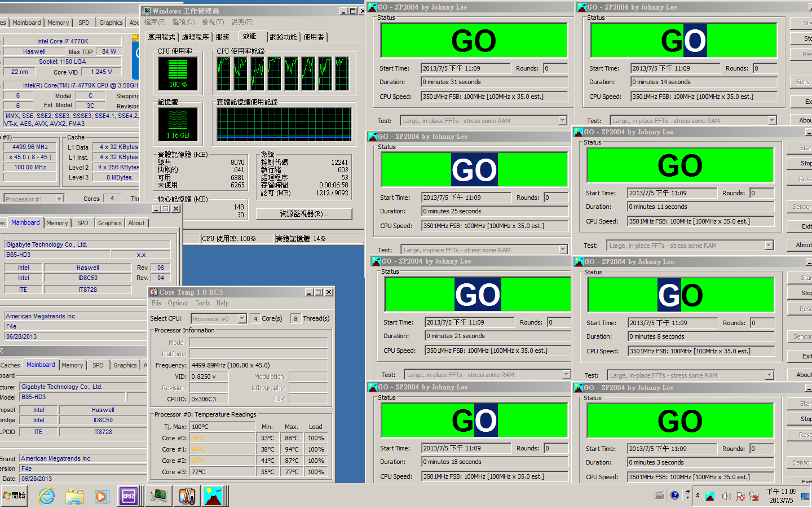
Task: Open the 檔案(F) menu in Task Manager
Action: (155, 22)
